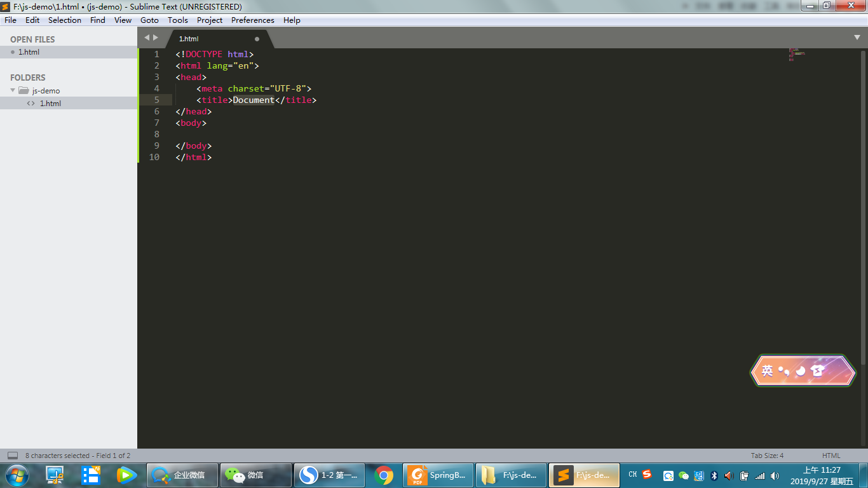Open the File menu
This screenshot has height=488, width=868.
coord(10,20)
